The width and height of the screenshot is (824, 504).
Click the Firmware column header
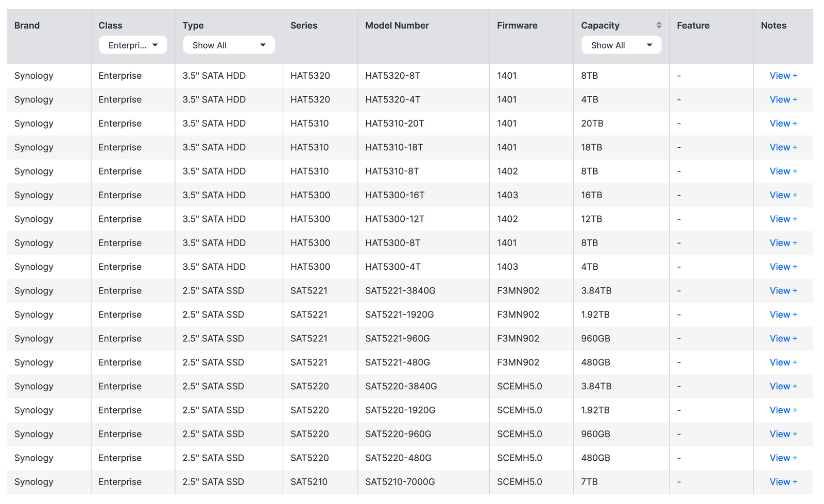517,25
